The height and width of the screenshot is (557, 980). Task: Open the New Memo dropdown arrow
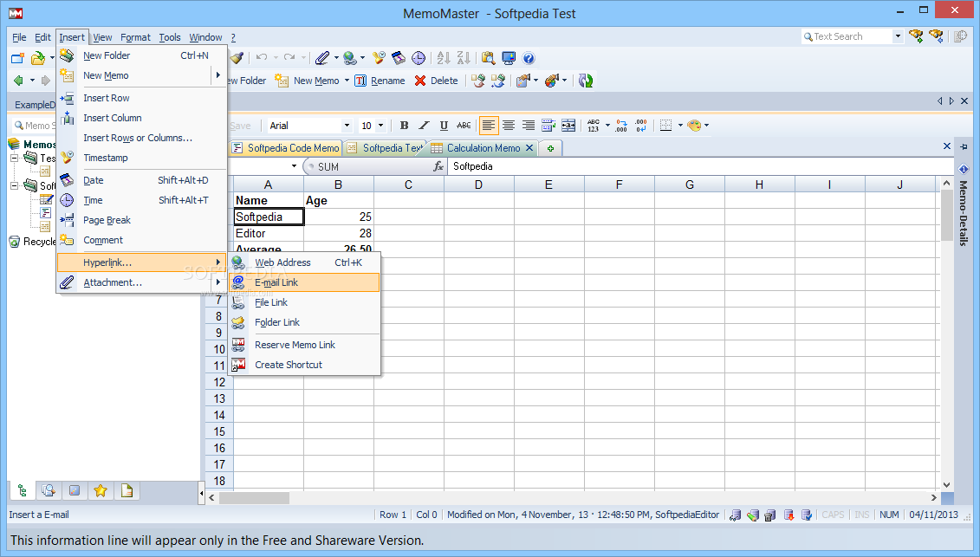pyautogui.click(x=347, y=81)
